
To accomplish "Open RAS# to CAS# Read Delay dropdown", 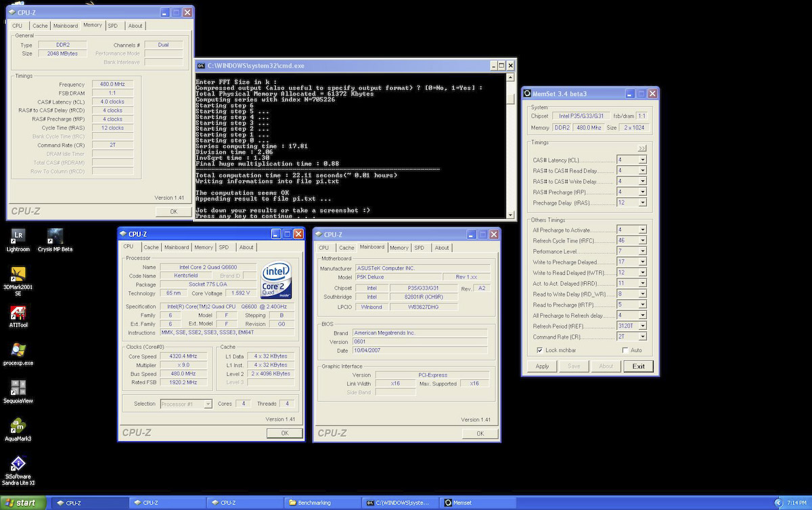I will (642, 171).
